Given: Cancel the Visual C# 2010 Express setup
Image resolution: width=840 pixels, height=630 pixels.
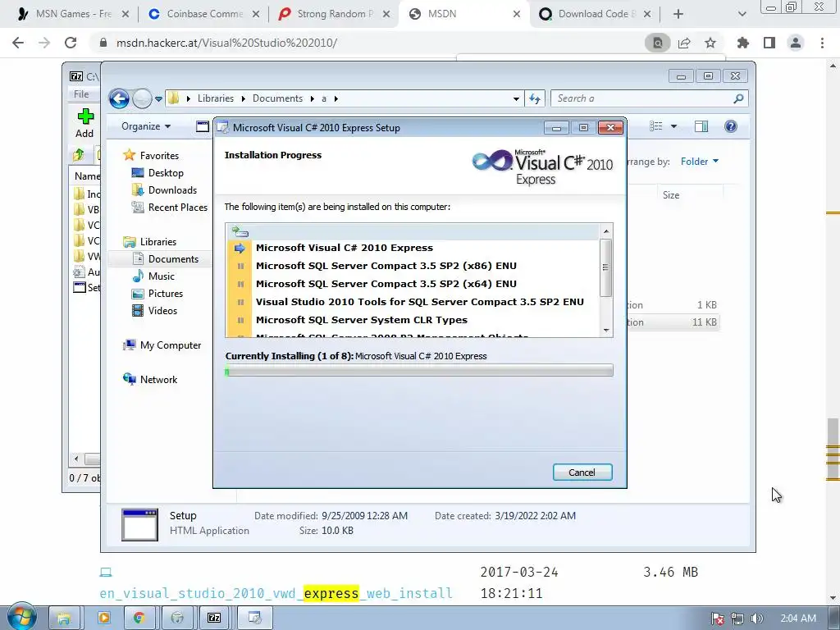Looking at the screenshot, I should point(582,472).
